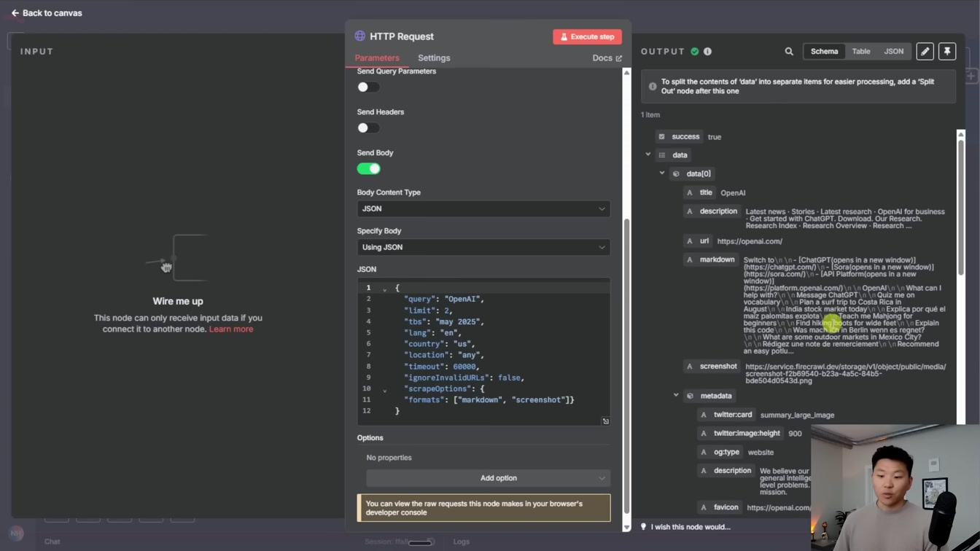Image resolution: width=980 pixels, height=551 pixels.
Task: Collapse the data[0] node
Action: click(x=662, y=173)
